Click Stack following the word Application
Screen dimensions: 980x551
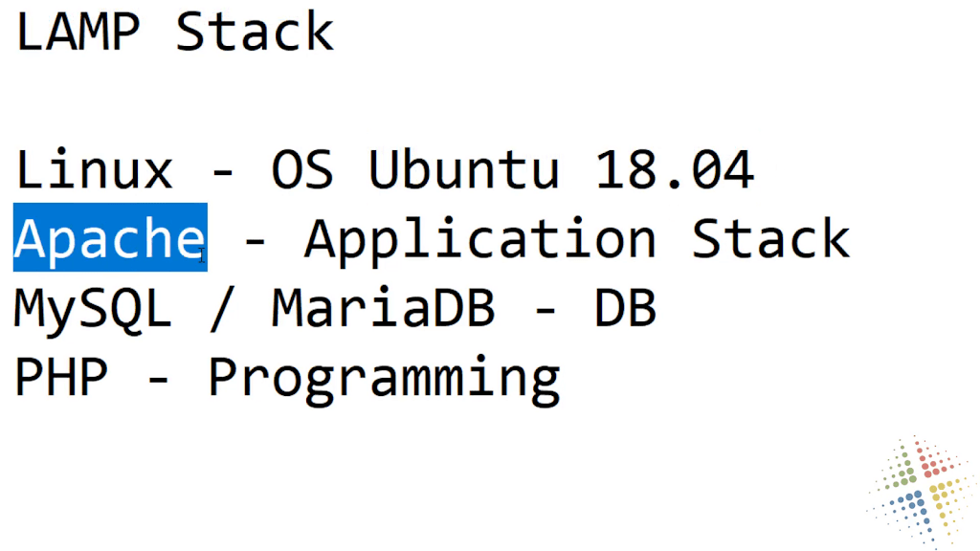click(771, 238)
